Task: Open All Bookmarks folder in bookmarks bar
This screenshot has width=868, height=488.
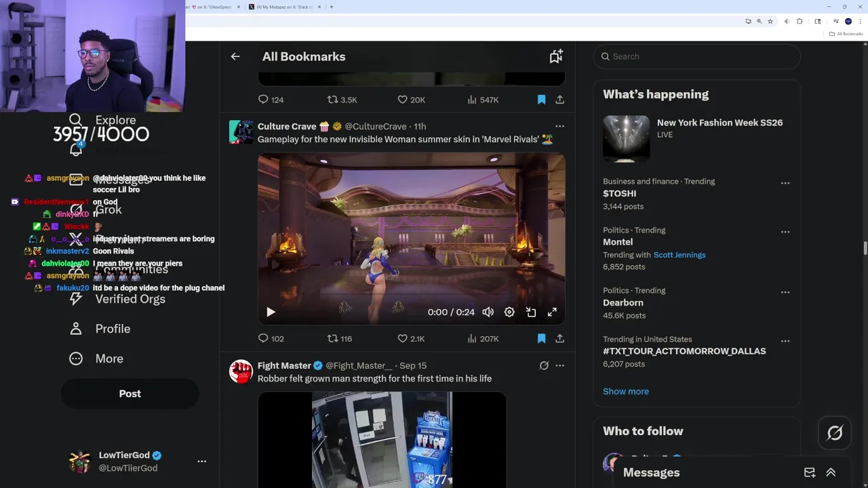Action: (846, 34)
